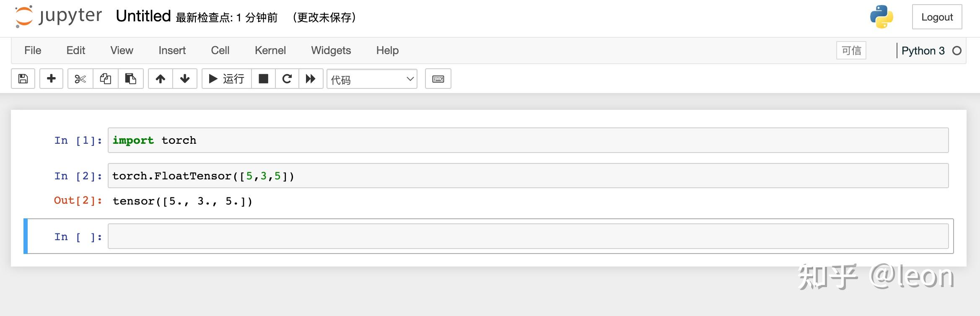This screenshot has height=316, width=980.
Task: Open the Widgets menu
Action: 331,50
